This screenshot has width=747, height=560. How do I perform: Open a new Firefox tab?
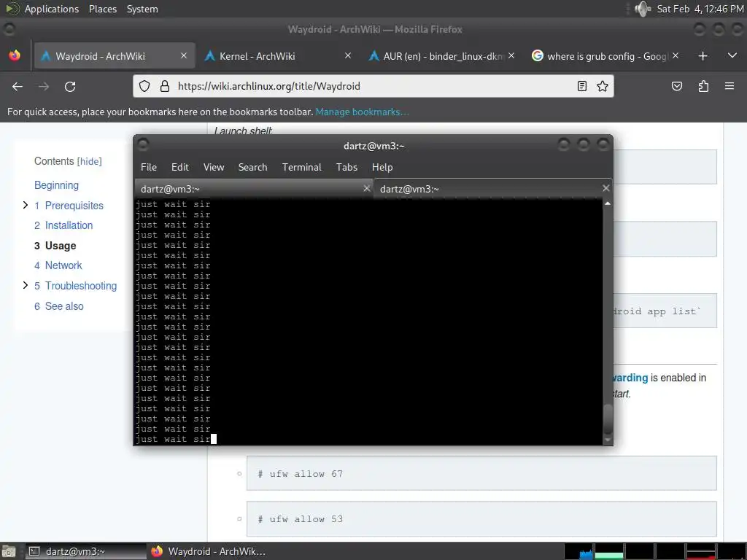point(703,56)
